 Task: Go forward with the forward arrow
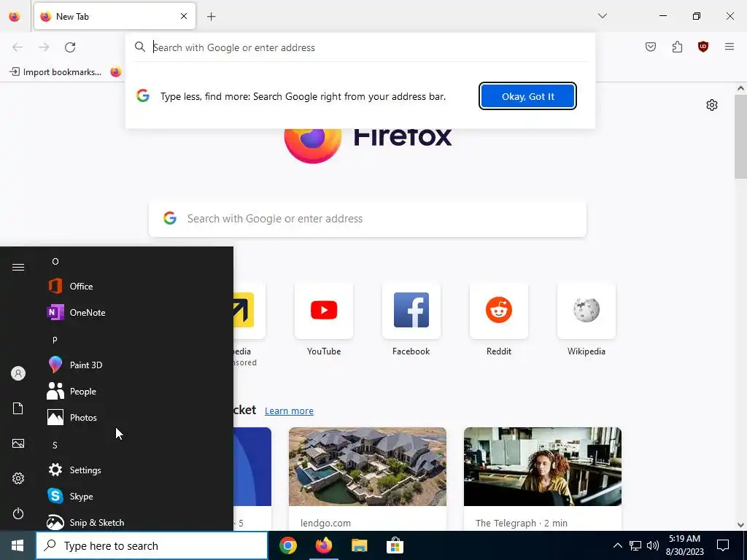44,47
